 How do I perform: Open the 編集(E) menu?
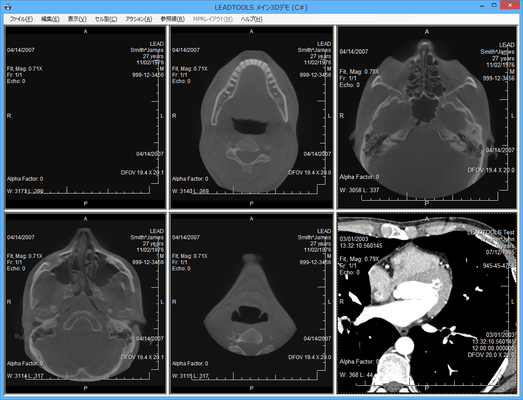point(50,19)
